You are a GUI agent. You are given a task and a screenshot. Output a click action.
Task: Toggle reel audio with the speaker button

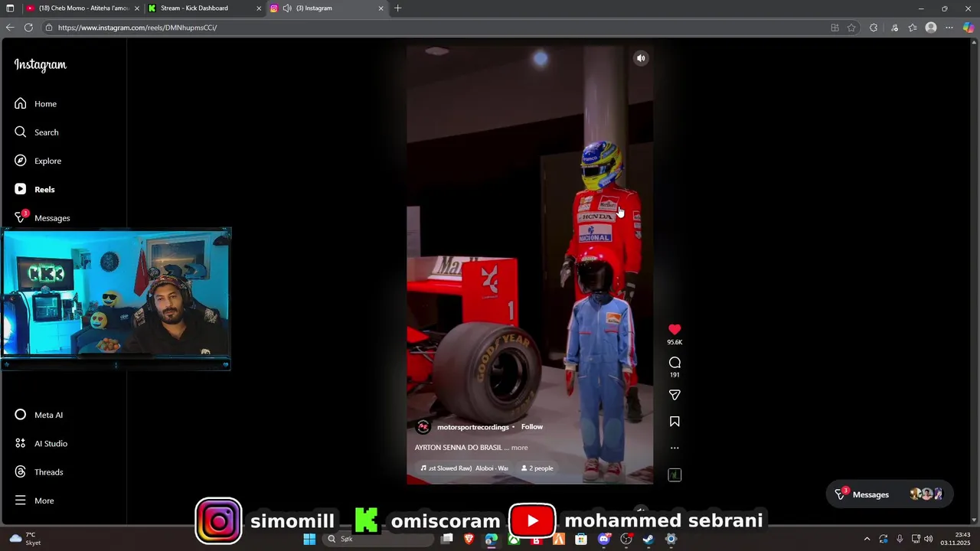641,58
